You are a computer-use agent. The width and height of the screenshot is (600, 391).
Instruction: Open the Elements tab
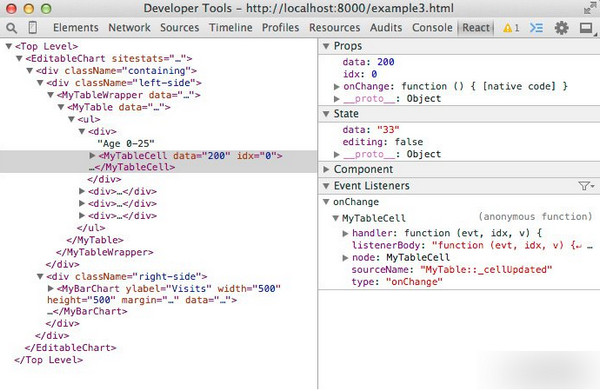click(x=76, y=28)
